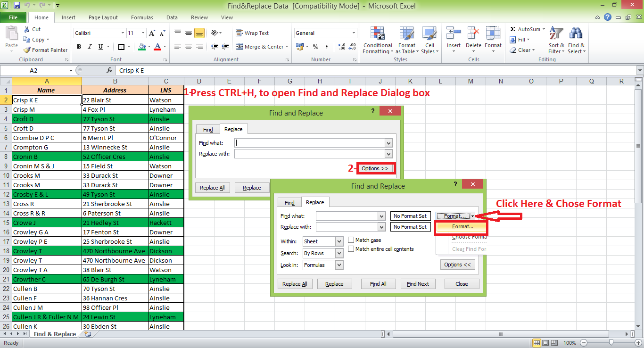This screenshot has height=348, width=644.
Task: Switch to the Insert ribbon tab
Action: click(68, 17)
